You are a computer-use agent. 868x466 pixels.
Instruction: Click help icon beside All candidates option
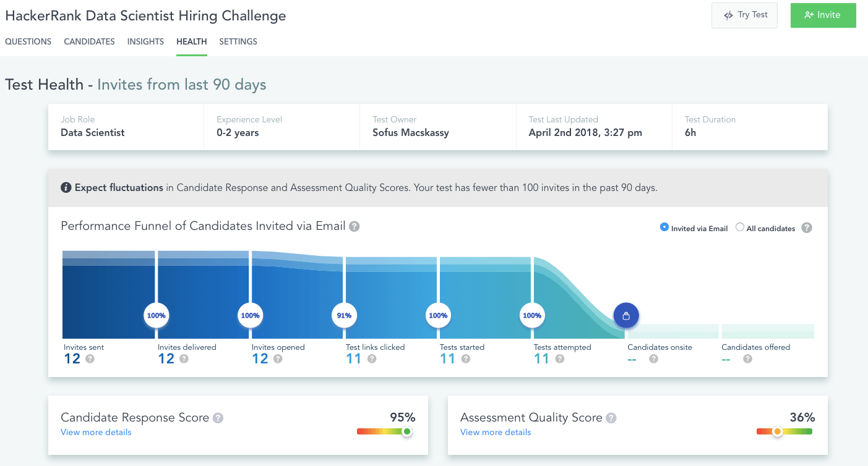click(x=807, y=228)
